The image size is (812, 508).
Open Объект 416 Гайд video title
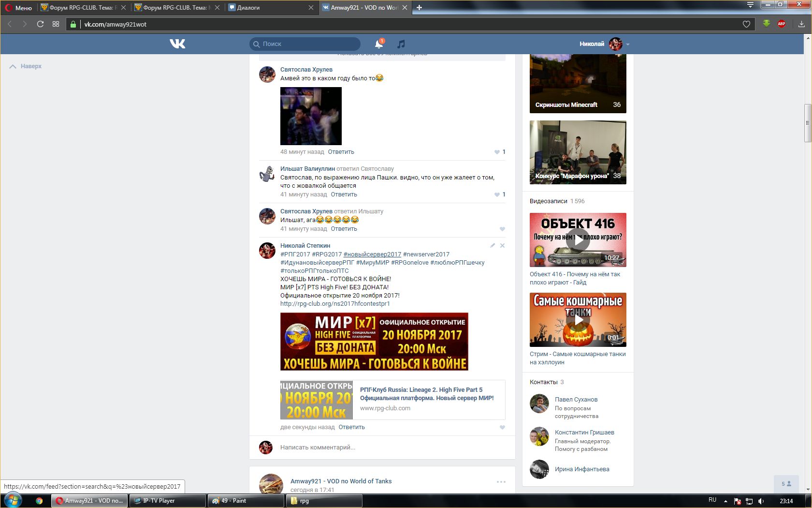pos(575,278)
